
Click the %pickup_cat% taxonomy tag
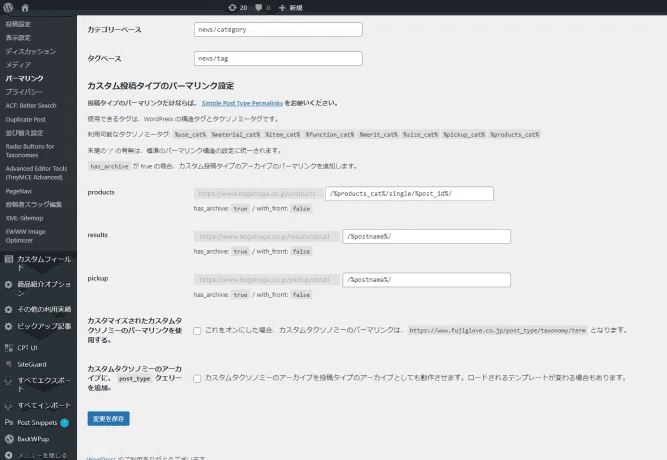pyautogui.click(x=464, y=134)
